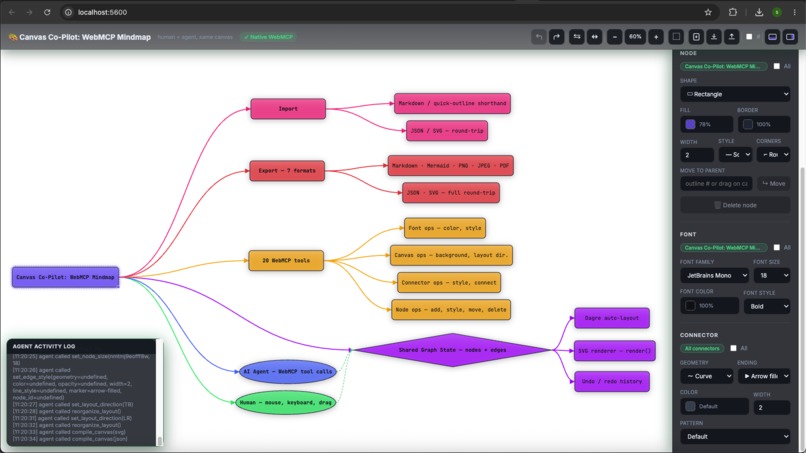Click the Delete node button
The width and height of the screenshot is (806, 453).
coord(735,205)
